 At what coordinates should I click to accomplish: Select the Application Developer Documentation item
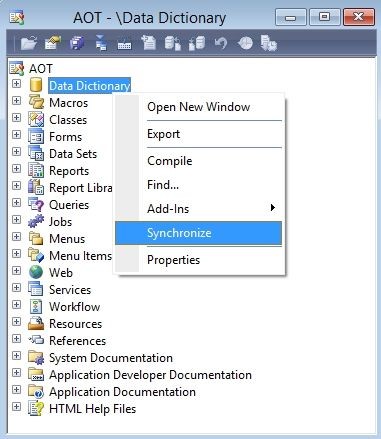click(x=150, y=375)
